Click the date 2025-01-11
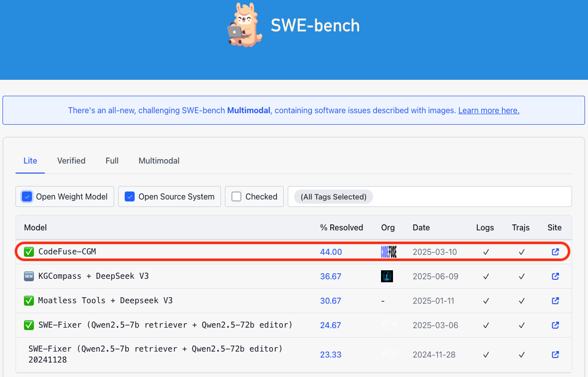This screenshot has width=588, height=377. click(433, 301)
